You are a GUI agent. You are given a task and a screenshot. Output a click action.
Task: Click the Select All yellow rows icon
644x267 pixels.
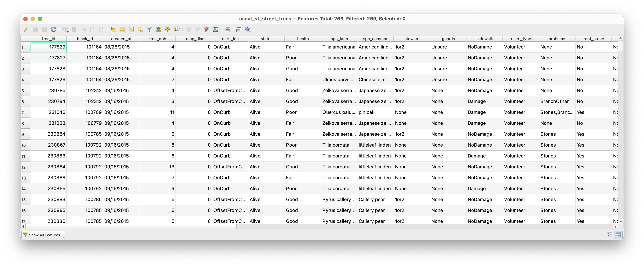coord(122,29)
